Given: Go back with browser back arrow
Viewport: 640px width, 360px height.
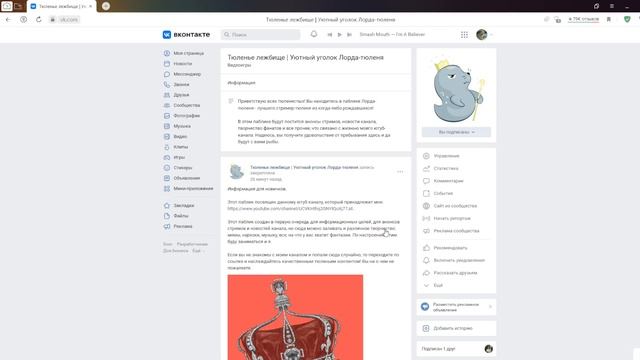Looking at the screenshot, I should pos(9,20).
